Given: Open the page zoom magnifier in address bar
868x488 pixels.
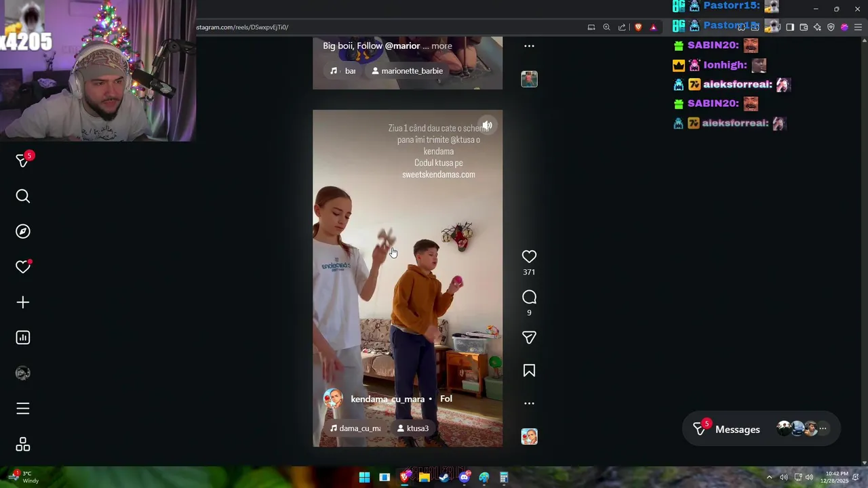Looking at the screenshot, I should click(606, 27).
